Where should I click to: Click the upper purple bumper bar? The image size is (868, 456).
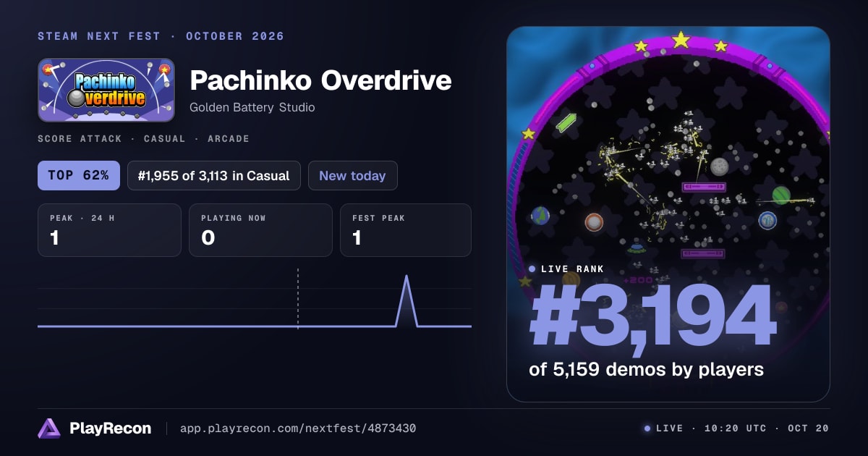point(703,187)
